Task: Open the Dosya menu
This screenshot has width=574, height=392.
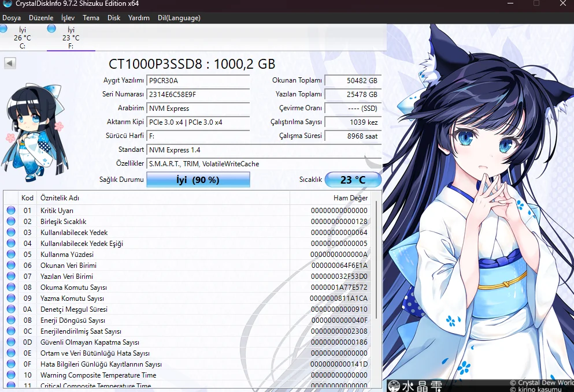Action: point(12,18)
